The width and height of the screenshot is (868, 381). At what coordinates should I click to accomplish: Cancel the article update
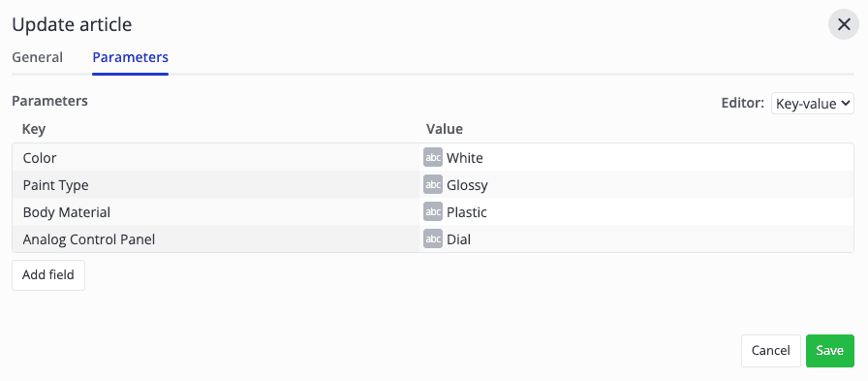click(770, 351)
